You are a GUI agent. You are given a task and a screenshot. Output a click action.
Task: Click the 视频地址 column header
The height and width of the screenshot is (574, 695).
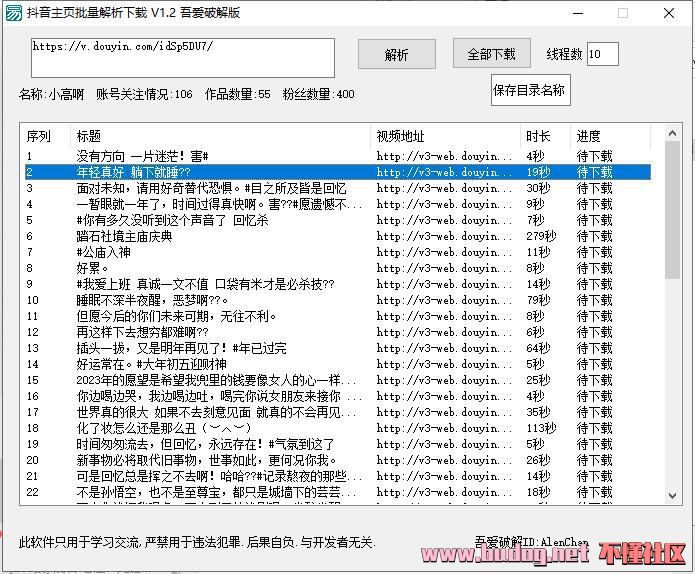tap(445, 136)
